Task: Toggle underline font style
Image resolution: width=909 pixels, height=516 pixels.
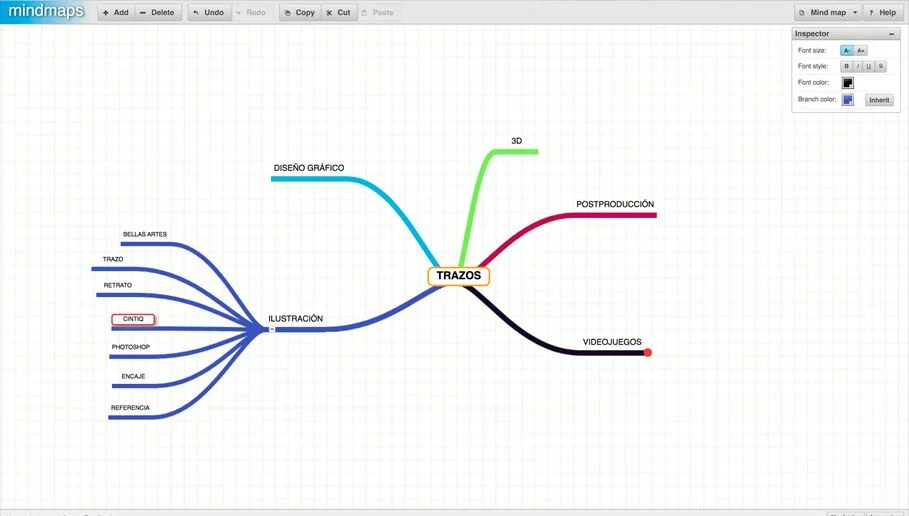Action: pyautogui.click(x=869, y=66)
